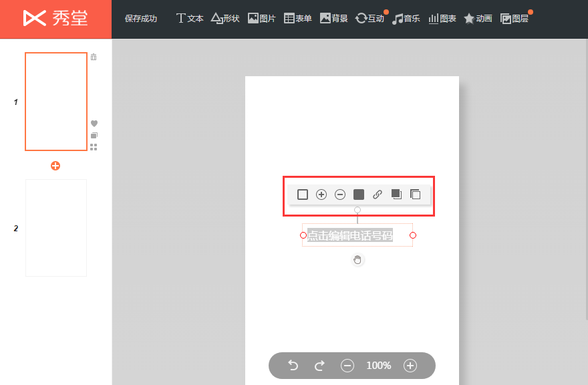The image size is (588, 385).
Task: Click the vertical scrollbar on the right
Action: pyautogui.click(x=587, y=180)
